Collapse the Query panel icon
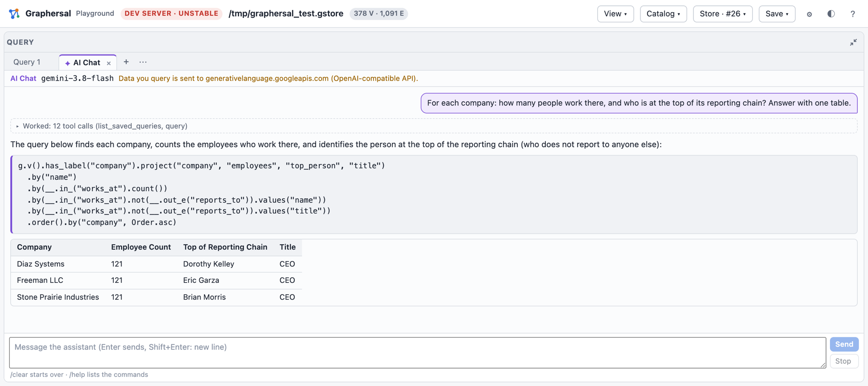This screenshot has height=386, width=868. pyautogui.click(x=853, y=42)
